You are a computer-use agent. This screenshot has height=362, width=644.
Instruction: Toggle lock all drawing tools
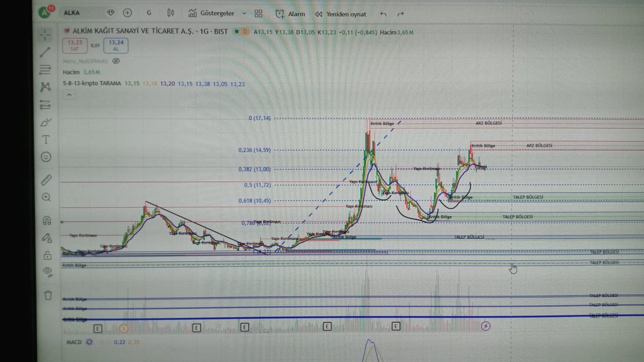pos(47,255)
